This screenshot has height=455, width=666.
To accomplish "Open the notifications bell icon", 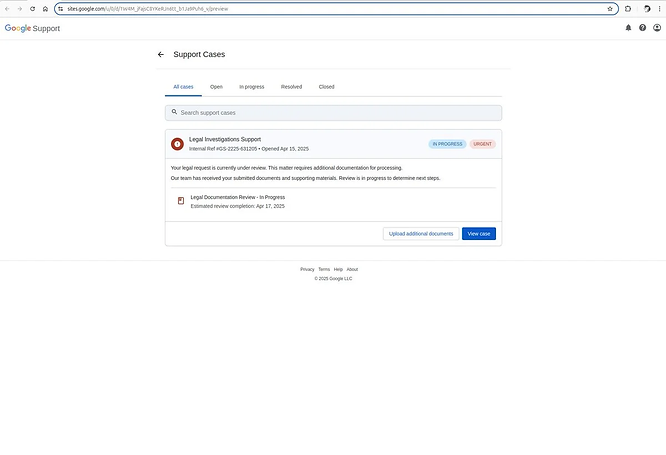I will pos(628,28).
